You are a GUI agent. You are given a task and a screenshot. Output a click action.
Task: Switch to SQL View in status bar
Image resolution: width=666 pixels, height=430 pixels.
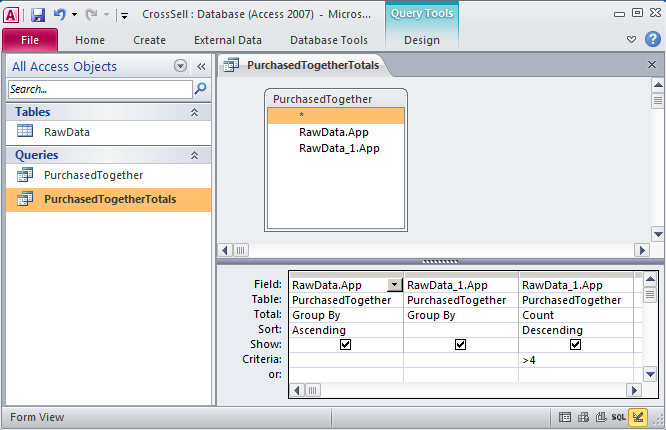click(619, 417)
